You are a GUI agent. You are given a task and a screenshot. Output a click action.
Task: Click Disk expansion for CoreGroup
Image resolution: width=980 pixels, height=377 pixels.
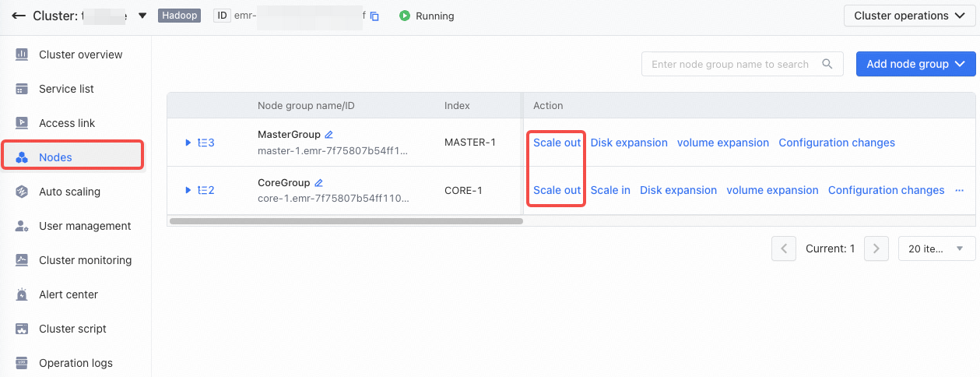pyautogui.click(x=679, y=190)
